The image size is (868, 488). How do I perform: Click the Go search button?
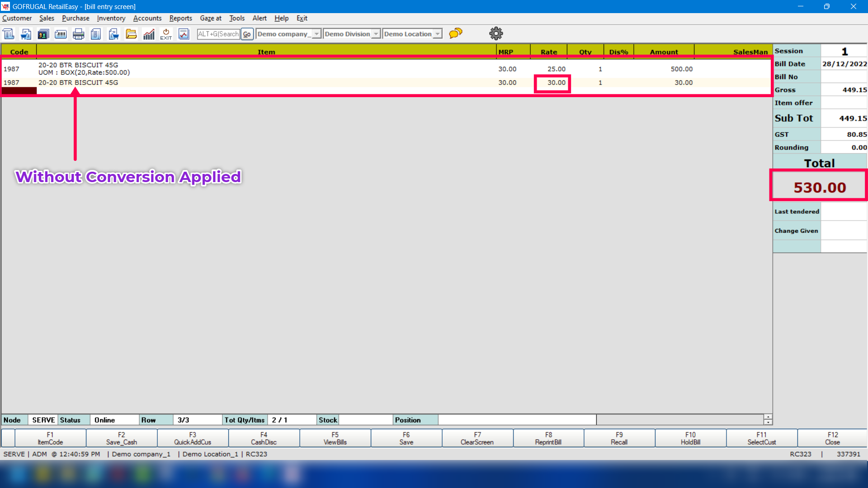[247, 34]
